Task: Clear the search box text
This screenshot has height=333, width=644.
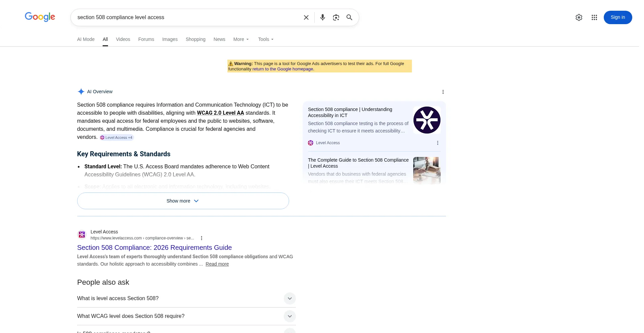Action: [x=306, y=17]
